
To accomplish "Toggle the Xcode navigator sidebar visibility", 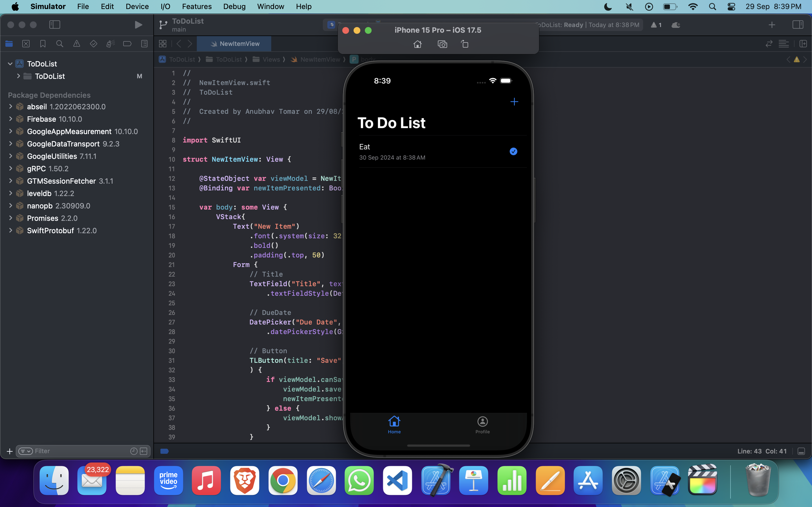I will click(55, 25).
